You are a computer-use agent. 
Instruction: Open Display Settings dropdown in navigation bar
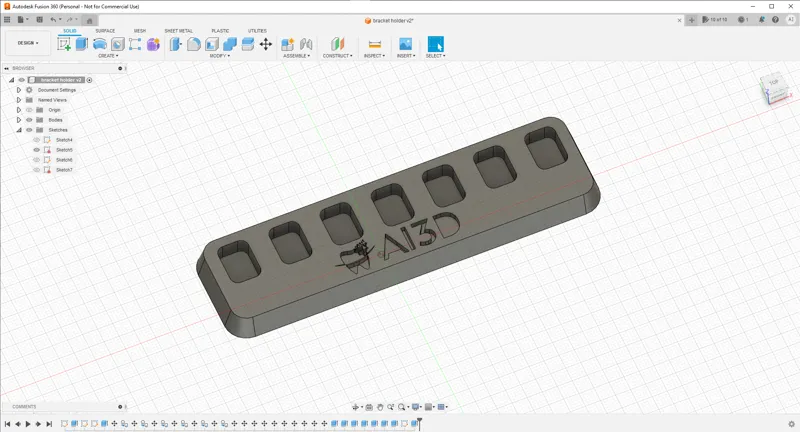point(417,407)
